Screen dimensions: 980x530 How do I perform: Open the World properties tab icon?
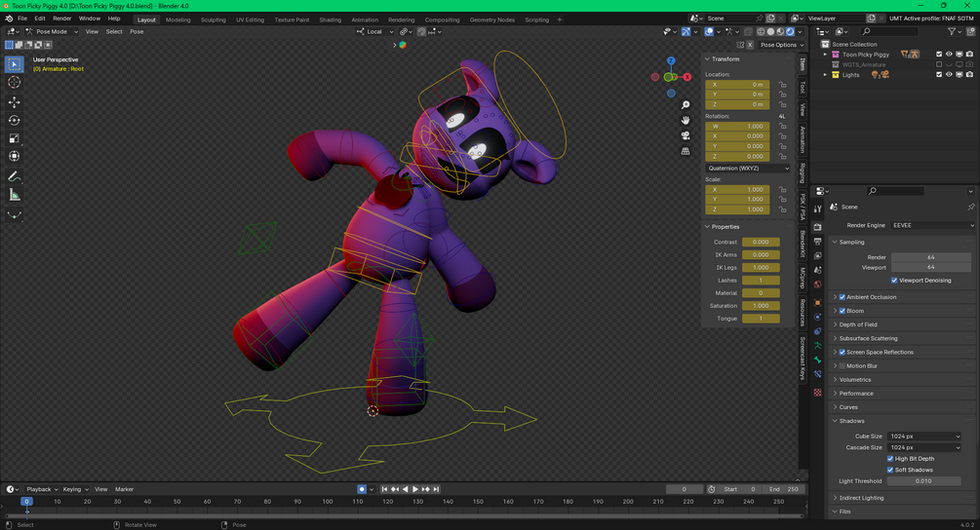(x=817, y=284)
